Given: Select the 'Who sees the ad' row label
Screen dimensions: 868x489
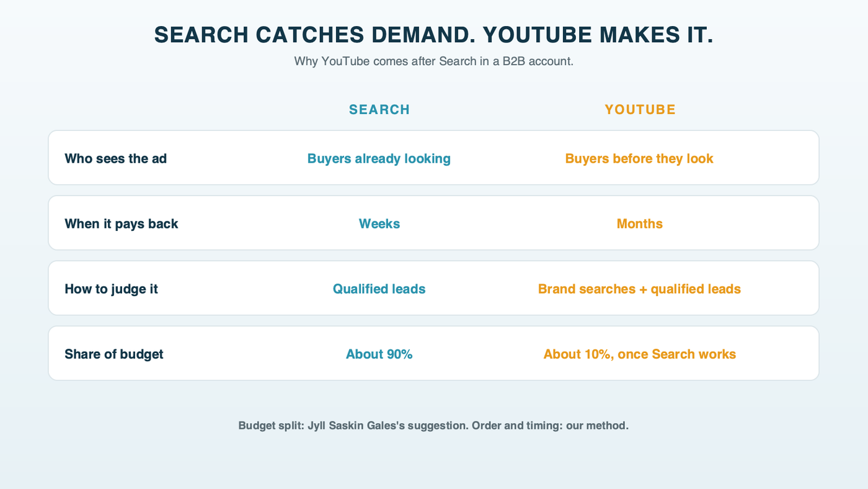Looking at the screenshot, I should pos(116,158).
